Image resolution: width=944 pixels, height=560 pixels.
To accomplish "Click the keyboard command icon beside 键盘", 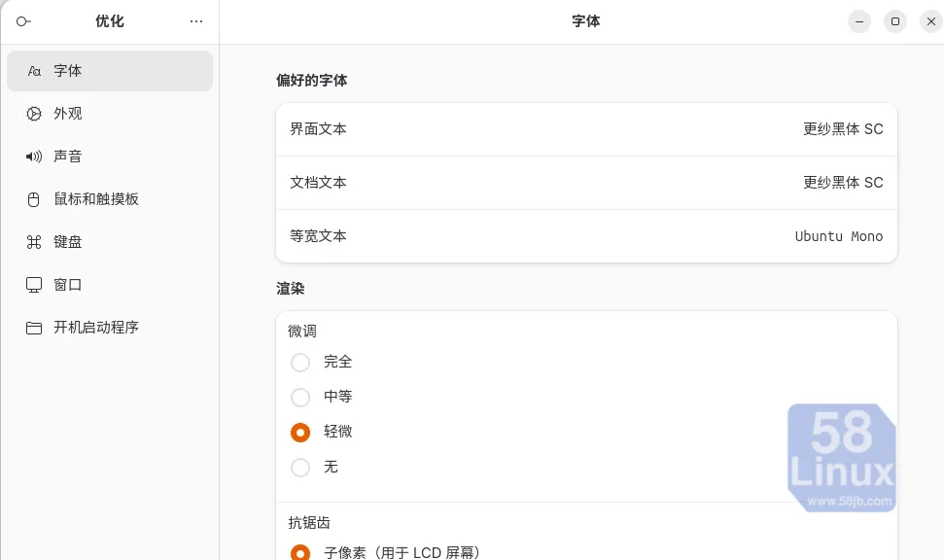I will (34, 242).
